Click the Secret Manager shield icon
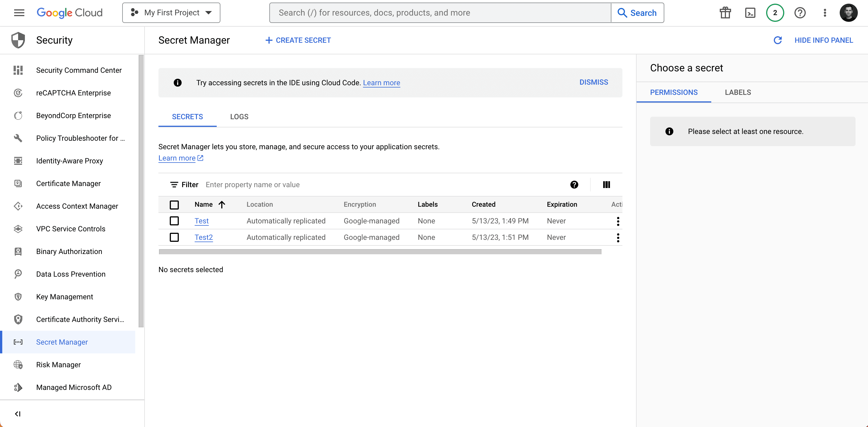 click(x=18, y=342)
